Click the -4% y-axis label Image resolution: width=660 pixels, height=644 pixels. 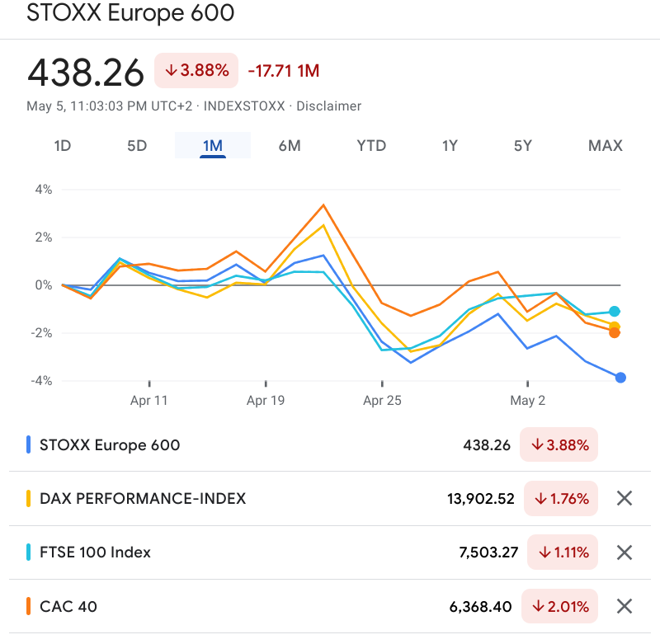[x=42, y=381]
